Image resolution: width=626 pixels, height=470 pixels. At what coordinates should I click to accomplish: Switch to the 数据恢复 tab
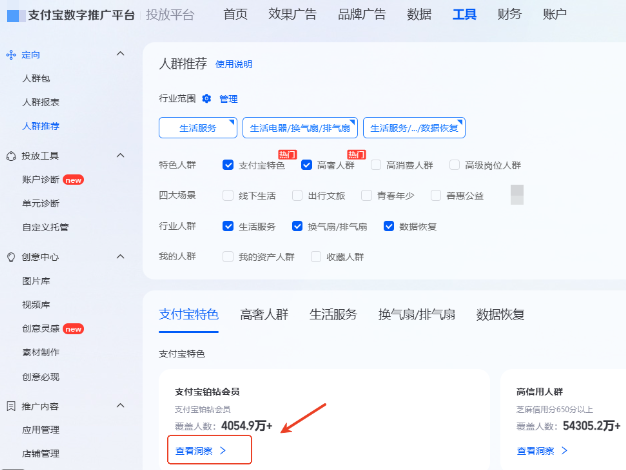pyautogui.click(x=500, y=315)
